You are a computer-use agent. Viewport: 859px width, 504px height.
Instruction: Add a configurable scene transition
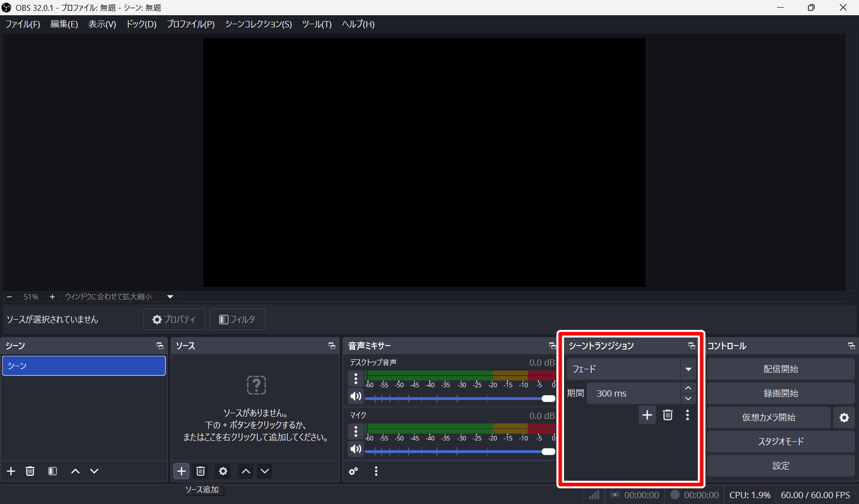[647, 415]
